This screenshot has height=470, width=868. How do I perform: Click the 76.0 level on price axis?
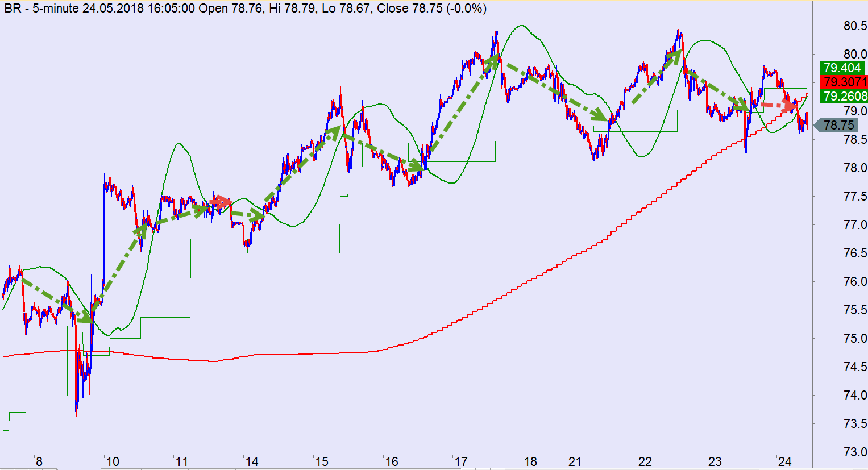point(855,282)
